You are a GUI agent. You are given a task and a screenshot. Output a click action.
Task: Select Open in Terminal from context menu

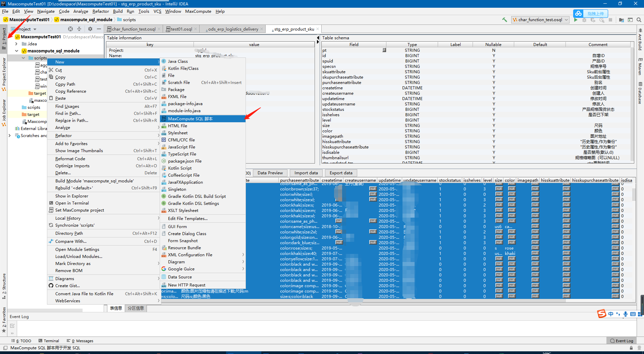pos(72,203)
